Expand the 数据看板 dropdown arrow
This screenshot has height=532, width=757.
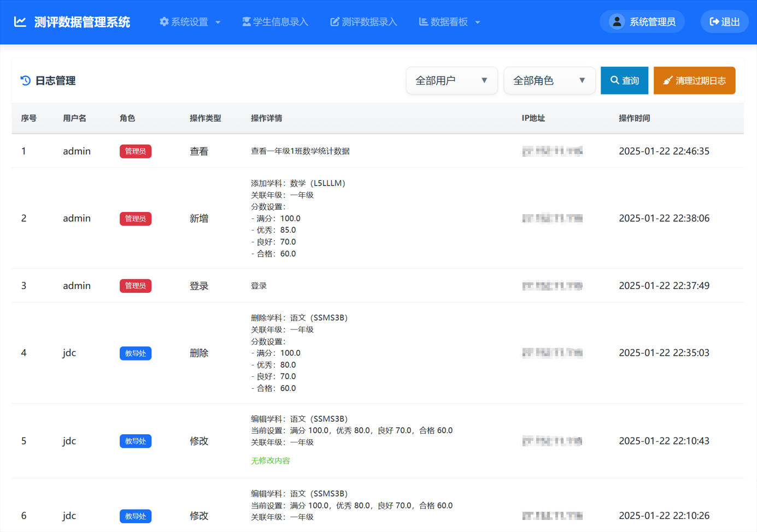(478, 22)
